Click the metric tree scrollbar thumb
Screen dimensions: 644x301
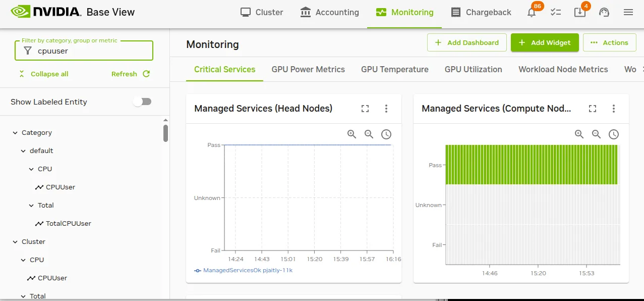165,133
